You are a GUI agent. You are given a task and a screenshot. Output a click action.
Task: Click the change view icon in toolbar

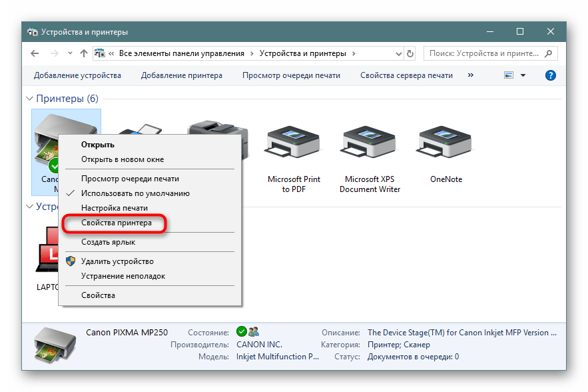[509, 75]
